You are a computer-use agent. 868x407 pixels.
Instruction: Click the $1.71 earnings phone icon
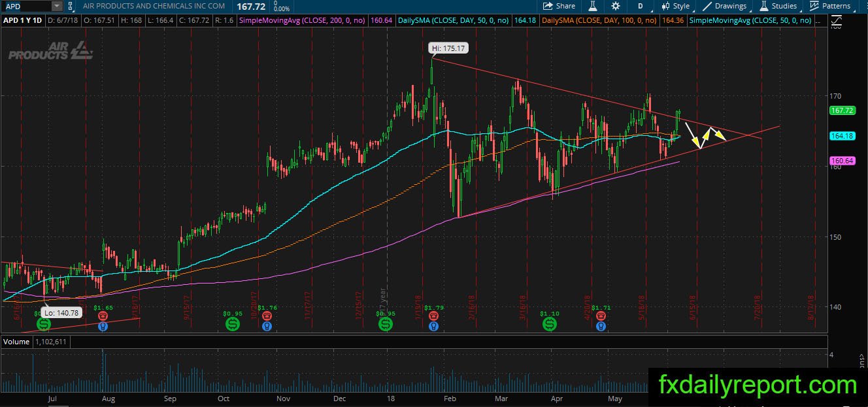(600, 315)
